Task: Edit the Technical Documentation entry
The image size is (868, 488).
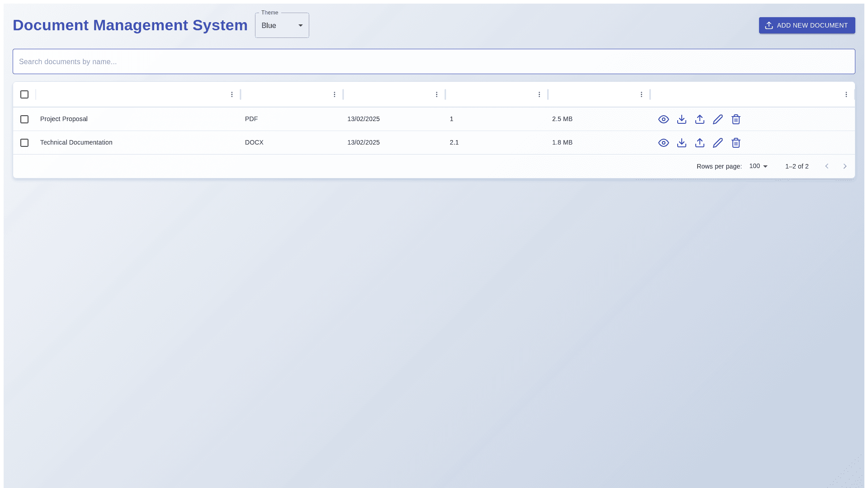Action: tap(717, 143)
